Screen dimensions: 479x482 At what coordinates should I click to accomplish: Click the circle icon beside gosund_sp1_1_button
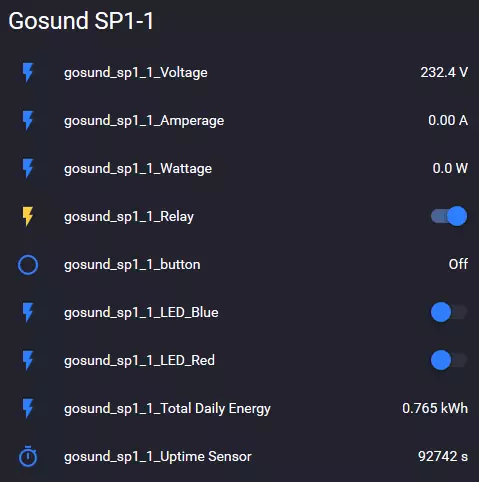(x=28, y=265)
